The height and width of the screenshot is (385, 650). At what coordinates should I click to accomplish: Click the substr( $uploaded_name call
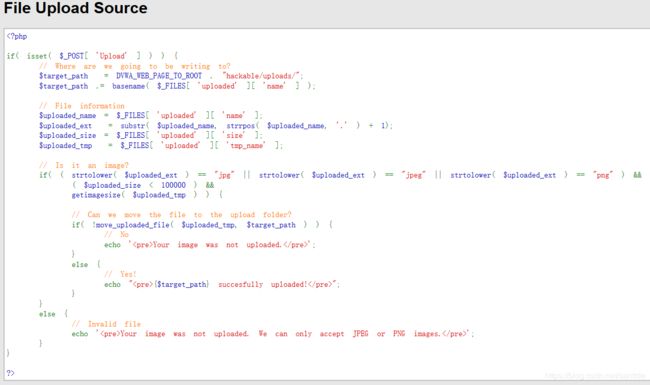(x=168, y=126)
